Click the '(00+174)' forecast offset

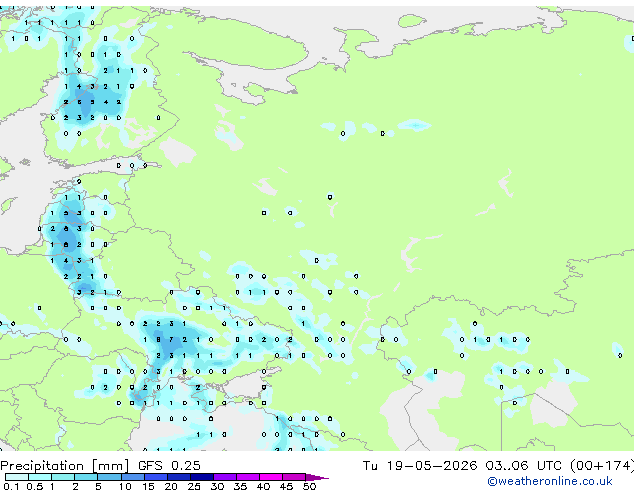click(x=602, y=466)
